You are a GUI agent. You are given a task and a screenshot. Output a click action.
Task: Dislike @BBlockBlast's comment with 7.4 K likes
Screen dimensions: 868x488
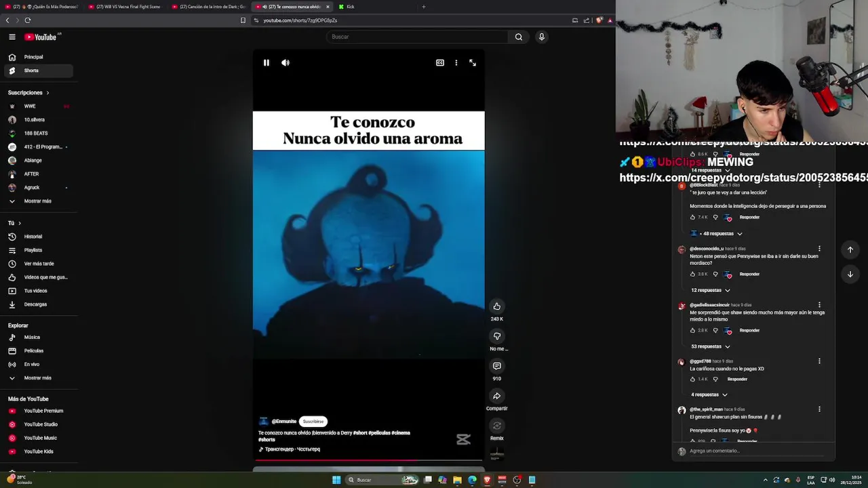(715, 218)
